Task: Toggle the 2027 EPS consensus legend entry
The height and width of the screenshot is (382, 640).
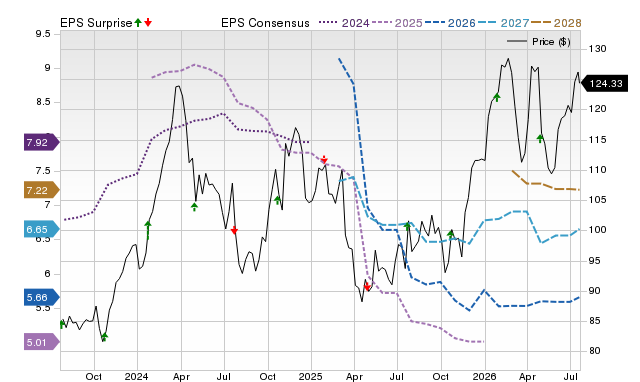Action: coord(503,23)
